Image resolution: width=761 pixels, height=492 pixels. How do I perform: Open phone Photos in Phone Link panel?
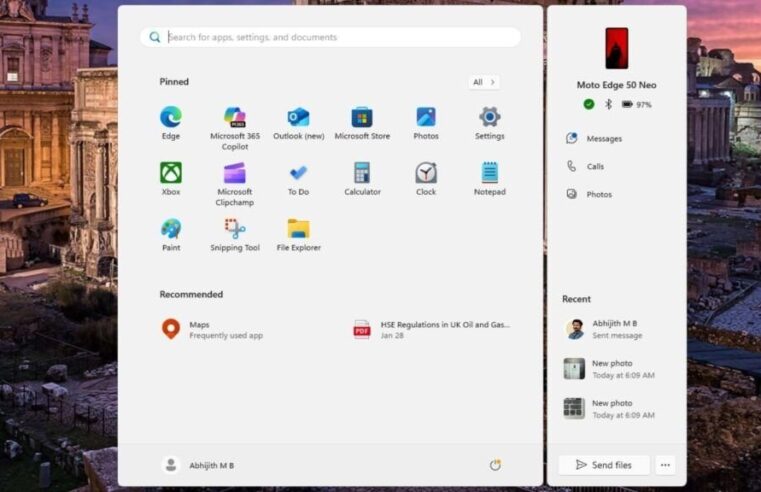point(589,194)
